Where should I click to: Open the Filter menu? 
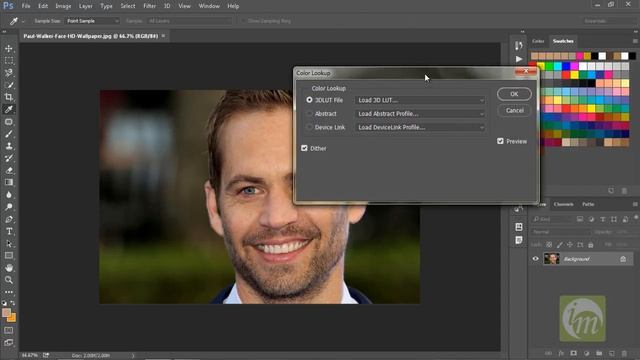[x=149, y=6]
